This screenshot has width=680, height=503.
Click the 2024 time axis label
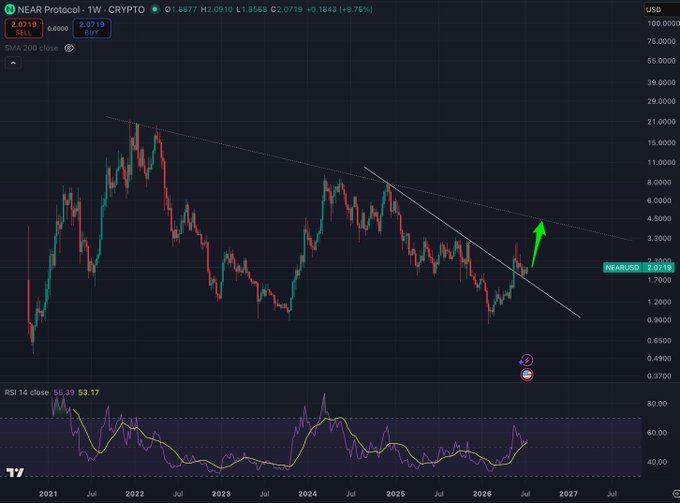coord(307,493)
